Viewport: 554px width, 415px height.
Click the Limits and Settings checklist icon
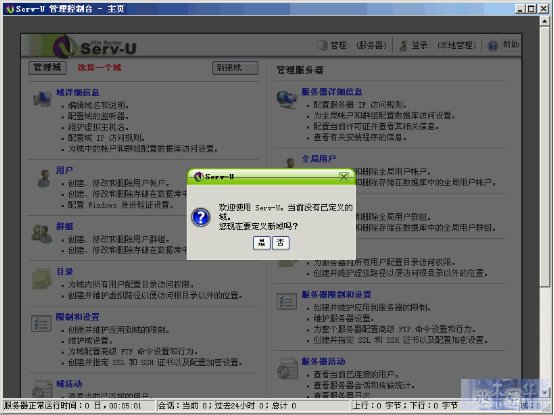click(41, 323)
